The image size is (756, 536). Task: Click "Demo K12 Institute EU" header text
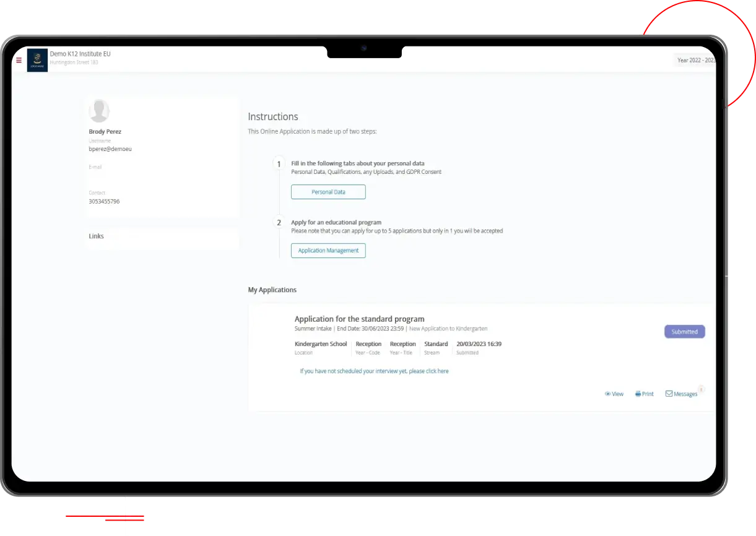tap(80, 54)
